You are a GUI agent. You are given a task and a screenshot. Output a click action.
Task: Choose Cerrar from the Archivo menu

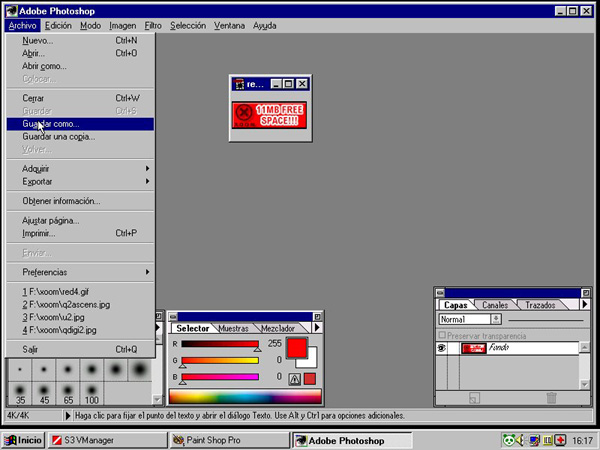coord(80,98)
